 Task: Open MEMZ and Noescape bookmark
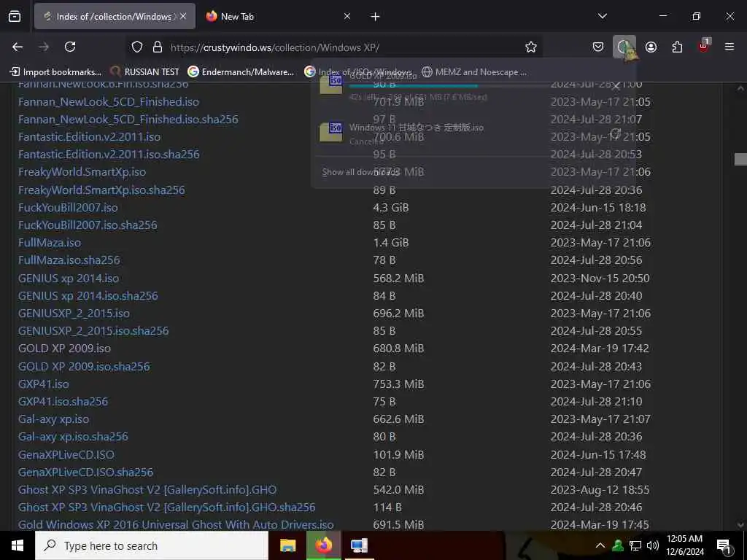click(x=474, y=72)
